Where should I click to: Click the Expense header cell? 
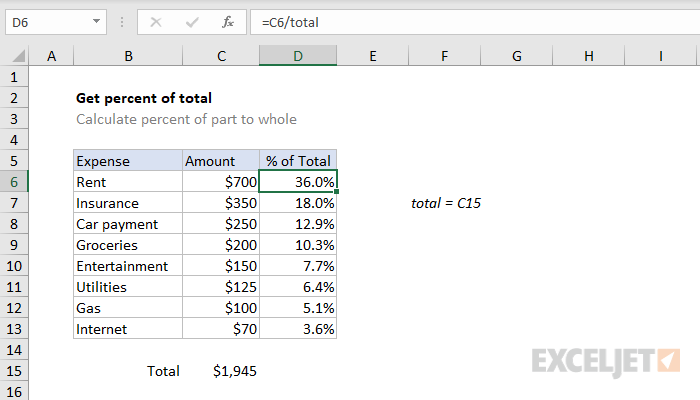(128, 161)
